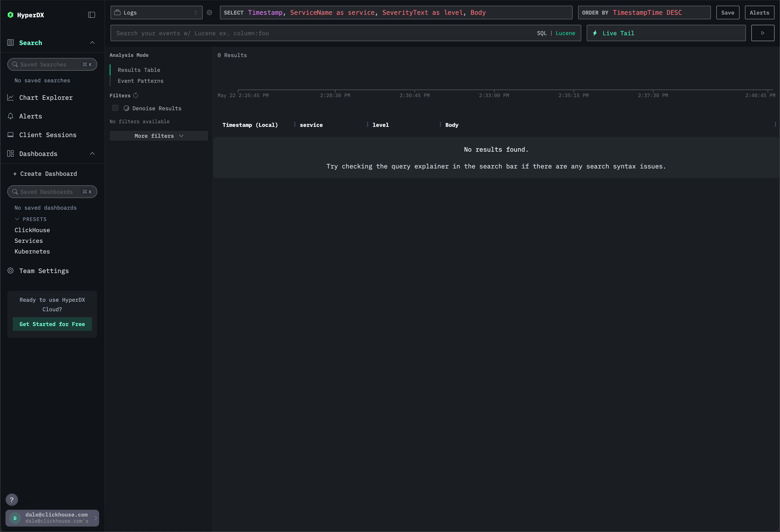Switch search syntax to SQL mode
Screen dimensions: 780x532
click(x=542, y=33)
